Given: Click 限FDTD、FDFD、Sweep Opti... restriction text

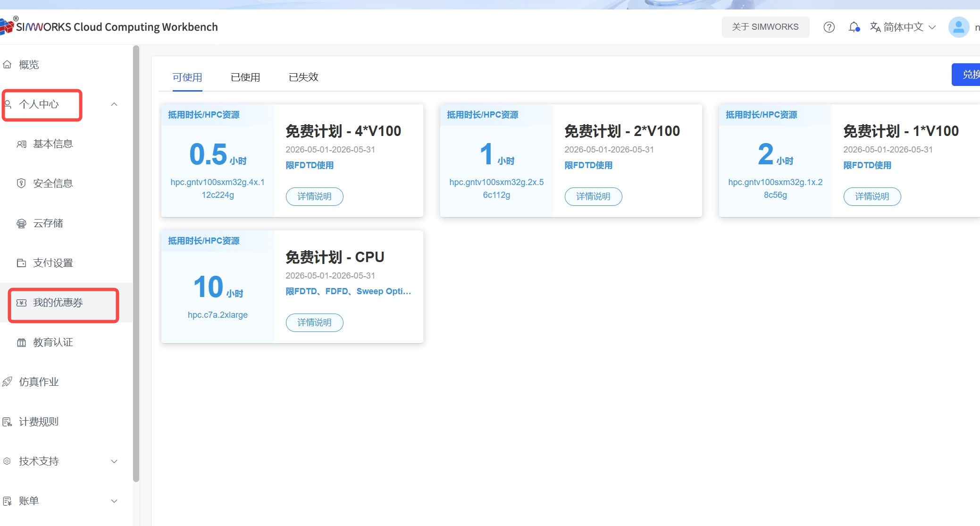Looking at the screenshot, I should point(348,291).
